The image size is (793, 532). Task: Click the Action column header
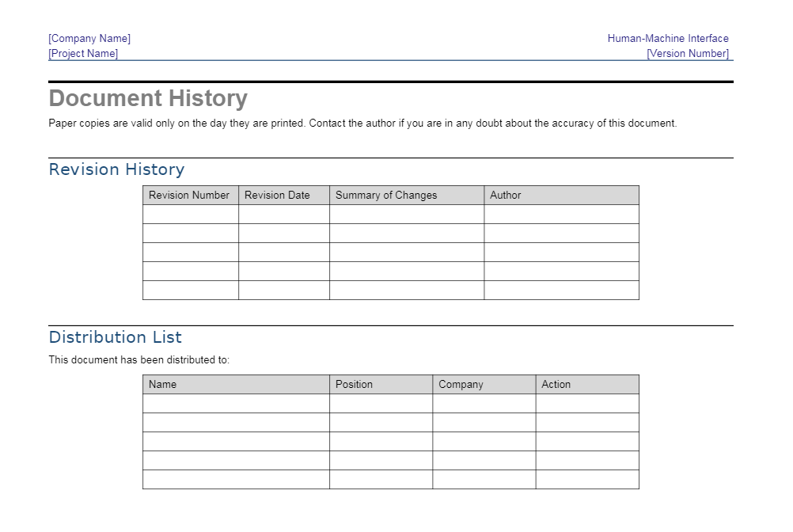(x=556, y=384)
